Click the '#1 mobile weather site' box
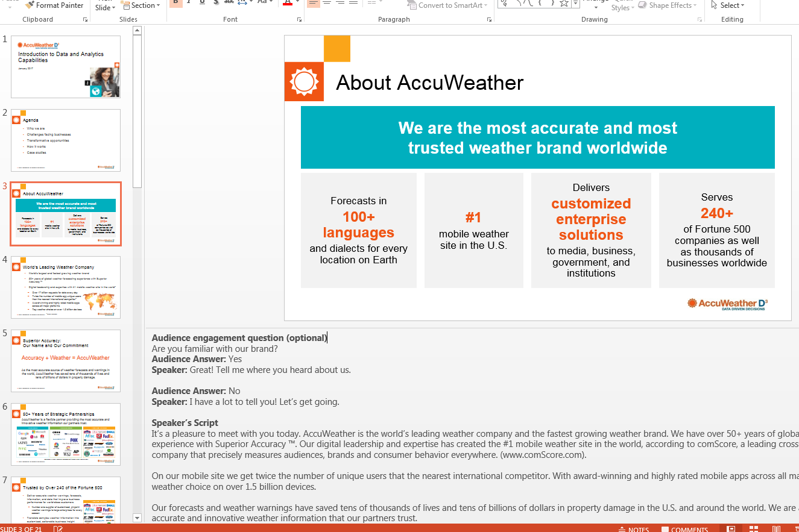 pyautogui.click(x=474, y=231)
